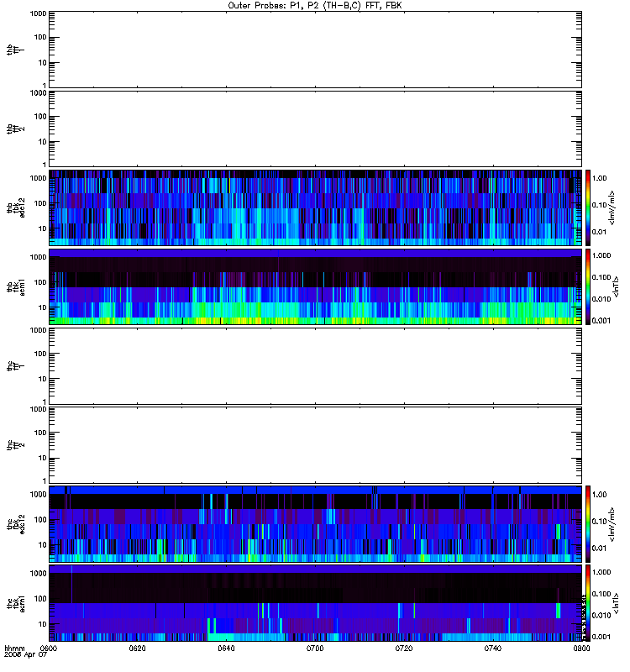Click the 10 y-tick of the thb fbk scm1 panel
This screenshot has width=630, height=672.
coord(43,307)
